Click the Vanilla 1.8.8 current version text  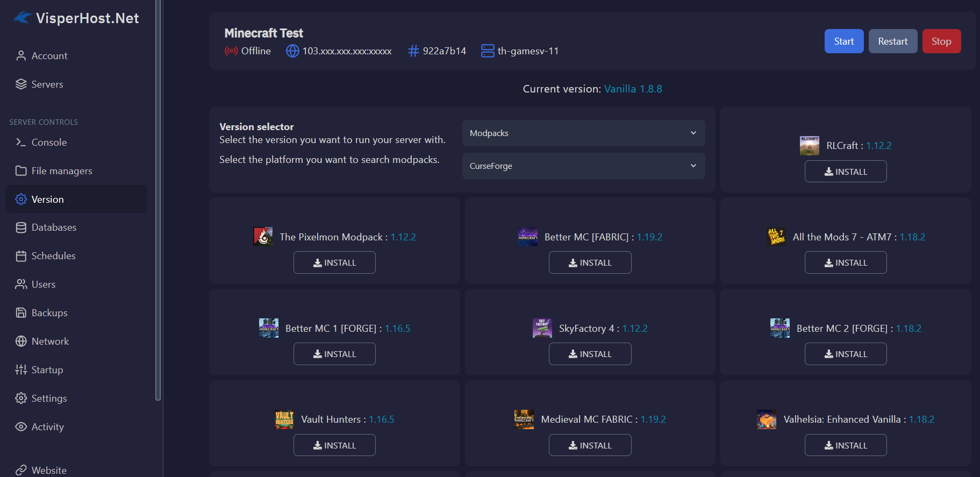point(633,89)
